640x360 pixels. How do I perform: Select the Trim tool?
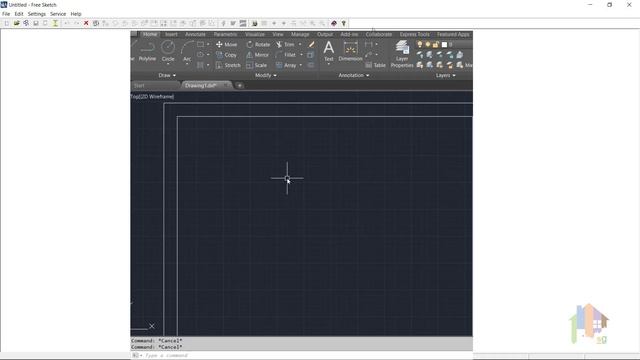point(285,44)
